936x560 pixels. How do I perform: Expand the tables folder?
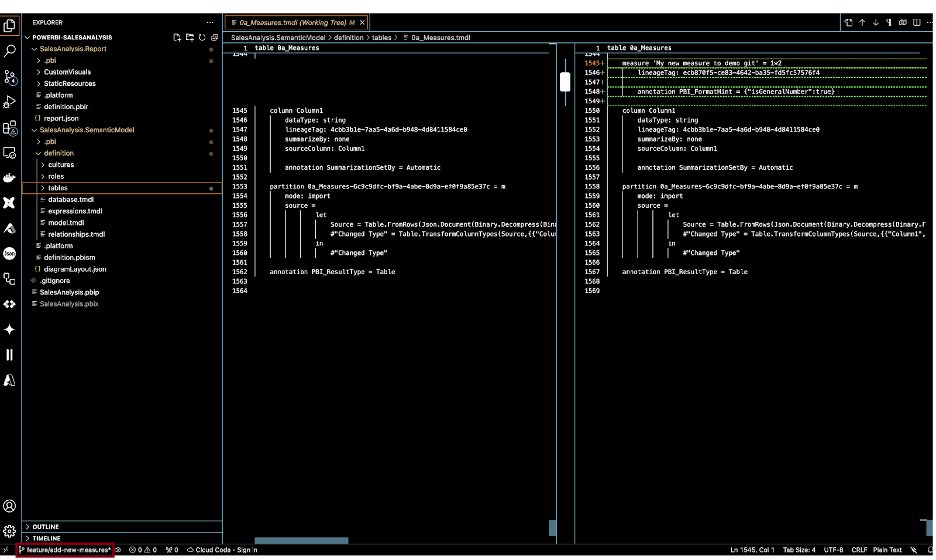pyautogui.click(x=57, y=187)
